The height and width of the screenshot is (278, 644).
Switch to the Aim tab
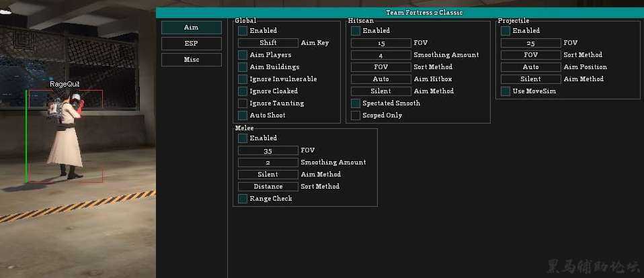click(x=192, y=28)
